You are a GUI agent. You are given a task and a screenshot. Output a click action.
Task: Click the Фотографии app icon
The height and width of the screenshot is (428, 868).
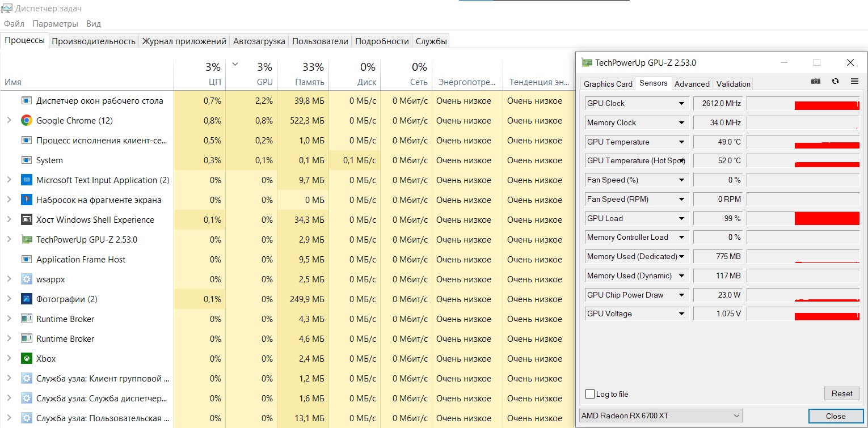(26, 299)
